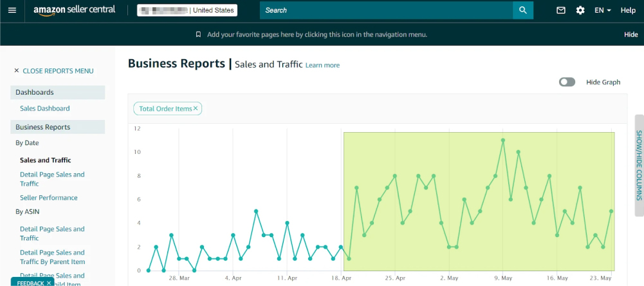The image size is (644, 286).
Task: Collapse the reports menu sidebar
Action: pyautogui.click(x=53, y=71)
